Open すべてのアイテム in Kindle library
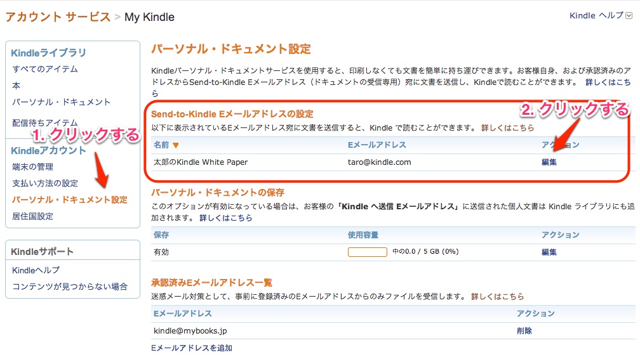The image size is (640, 364). 45,69
